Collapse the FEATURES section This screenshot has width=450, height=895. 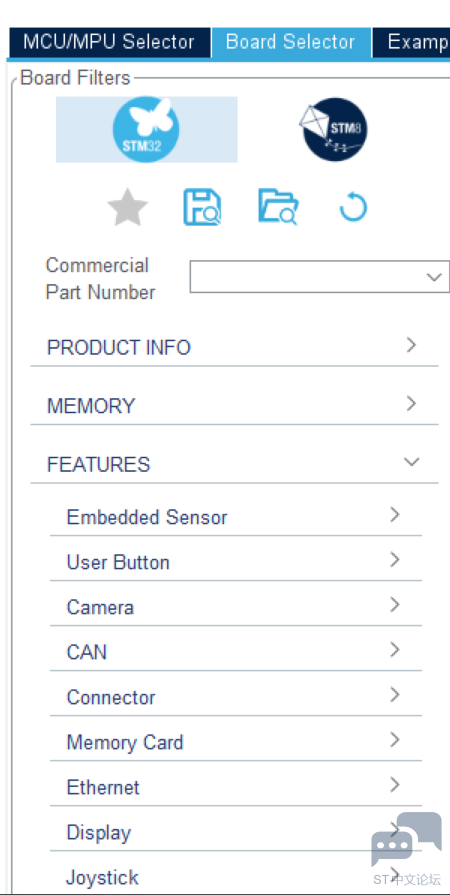coord(234,464)
